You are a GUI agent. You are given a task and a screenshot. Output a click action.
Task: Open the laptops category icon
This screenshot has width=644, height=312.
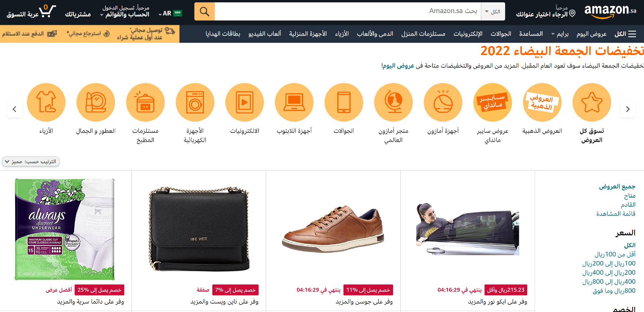click(294, 102)
